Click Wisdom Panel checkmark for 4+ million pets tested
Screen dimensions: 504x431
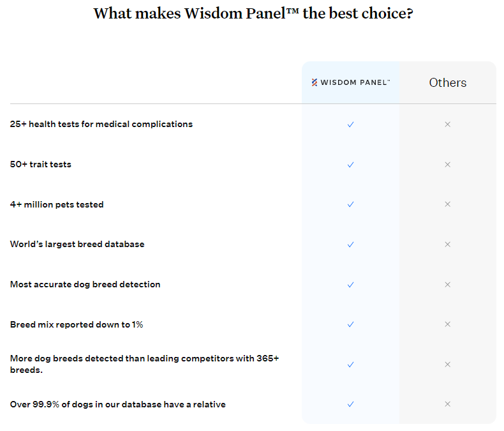pos(350,204)
